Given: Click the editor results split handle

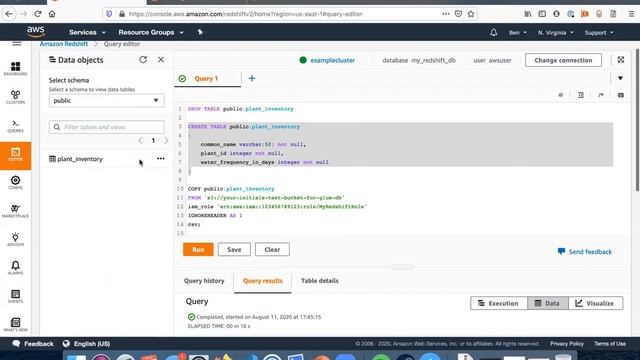Looking at the screenshot, I should pyautogui.click(x=402, y=267).
